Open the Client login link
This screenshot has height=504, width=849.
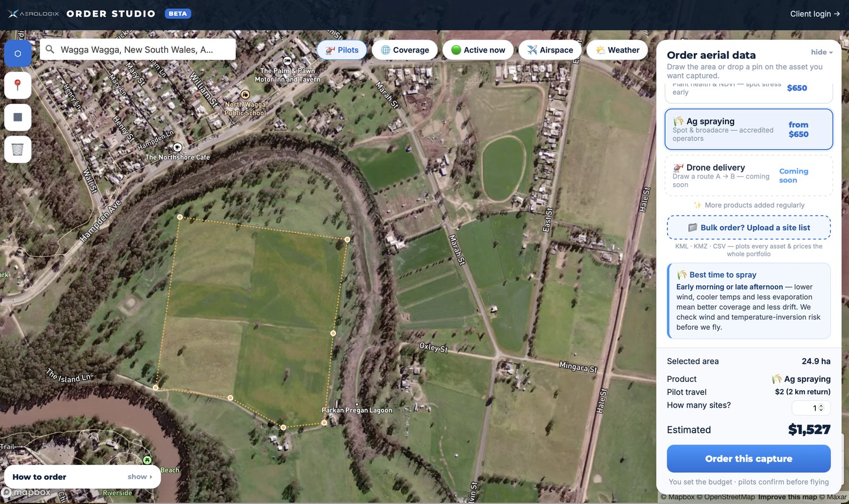click(x=815, y=14)
